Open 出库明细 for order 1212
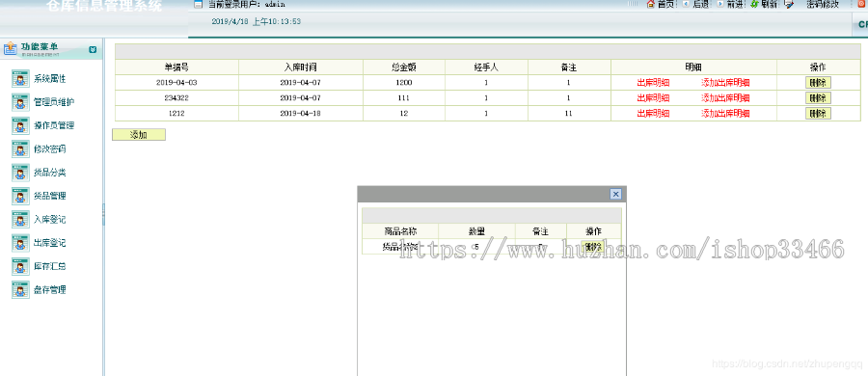 click(x=654, y=114)
